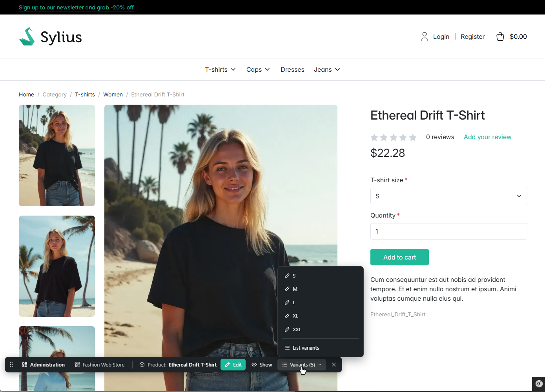
Task: Click the newsletter signup banner link
Action: tap(76, 7)
